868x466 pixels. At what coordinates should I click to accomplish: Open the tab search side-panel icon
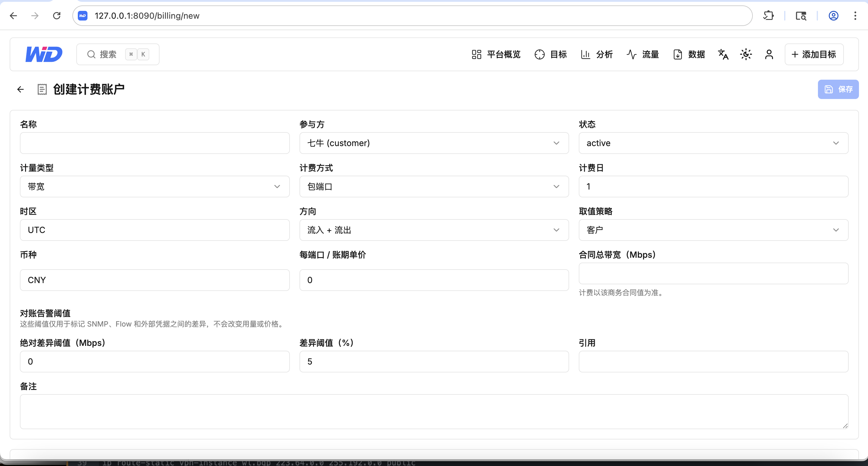(801, 15)
